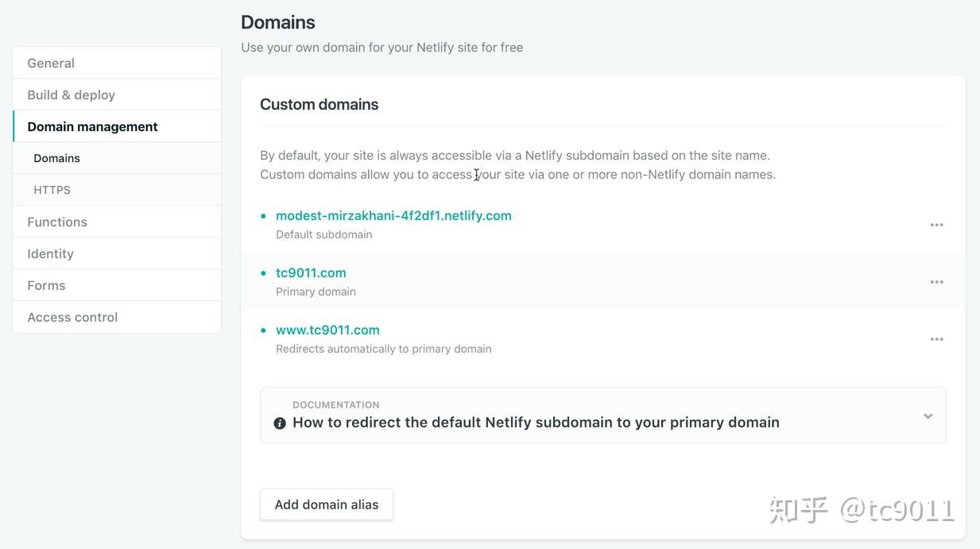This screenshot has width=980, height=549.
Task: Click the DOCUMENTATION label above the redirect title
Action: [335, 404]
